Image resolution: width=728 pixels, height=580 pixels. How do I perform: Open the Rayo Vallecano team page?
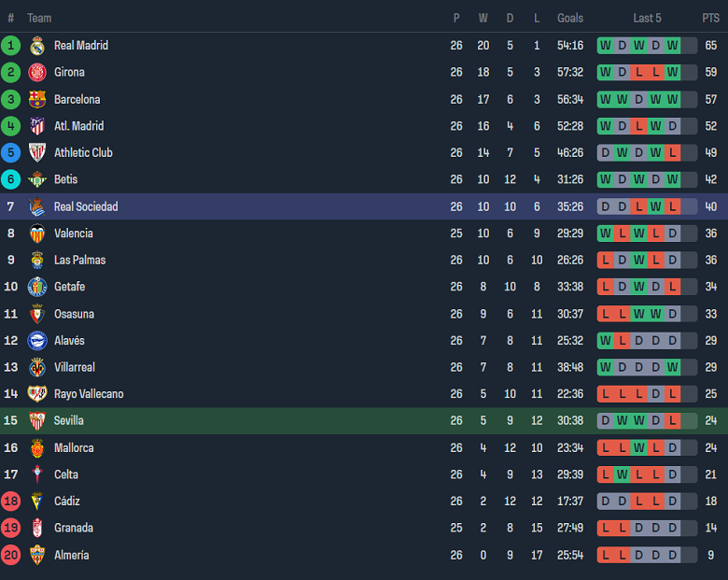pyautogui.click(x=89, y=394)
